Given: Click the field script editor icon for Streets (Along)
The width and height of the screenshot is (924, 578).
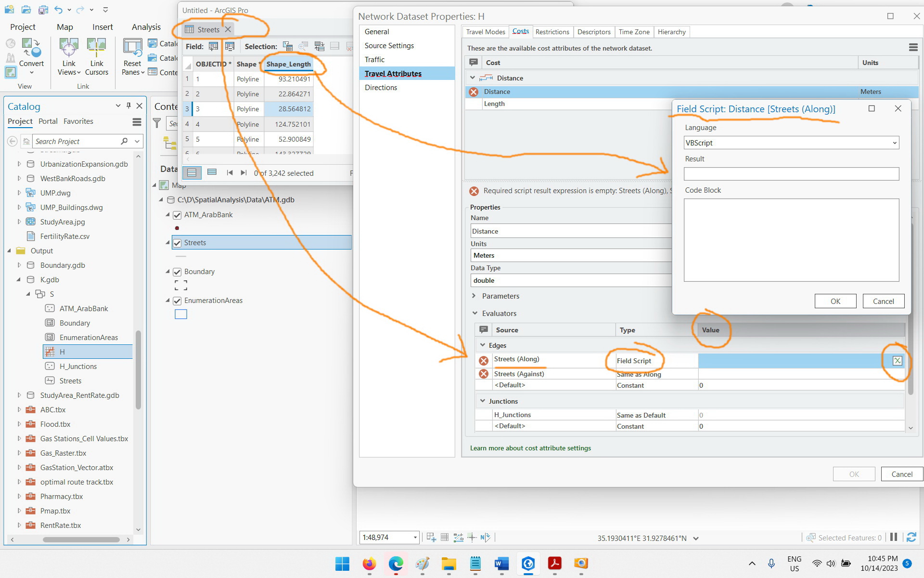Looking at the screenshot, I should 897,361.
